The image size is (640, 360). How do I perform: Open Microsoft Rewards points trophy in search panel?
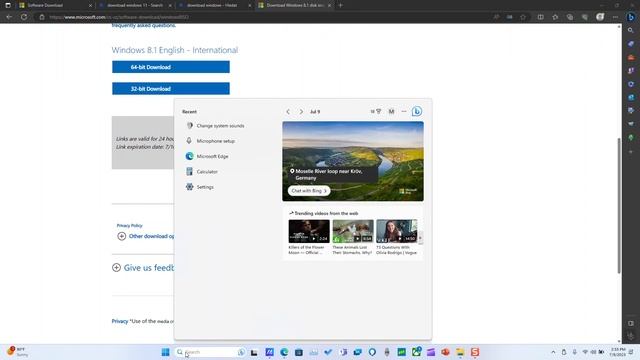376,111
